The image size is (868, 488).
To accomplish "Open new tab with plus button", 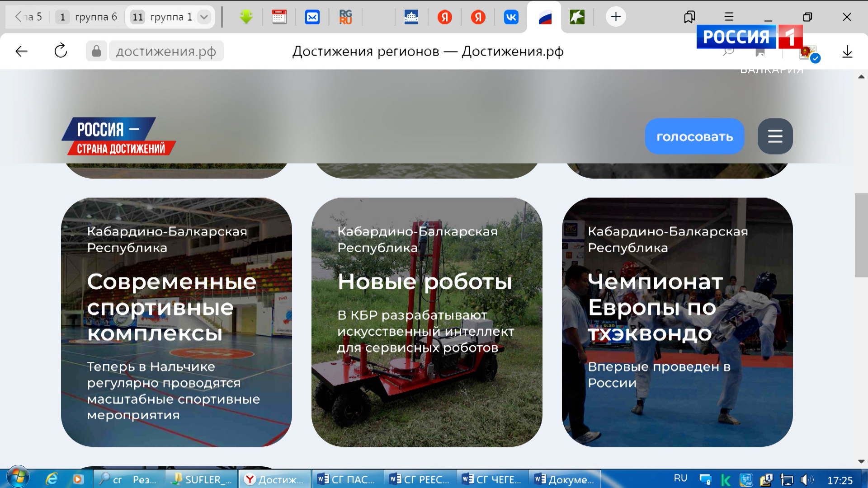I will click(616, 17).
